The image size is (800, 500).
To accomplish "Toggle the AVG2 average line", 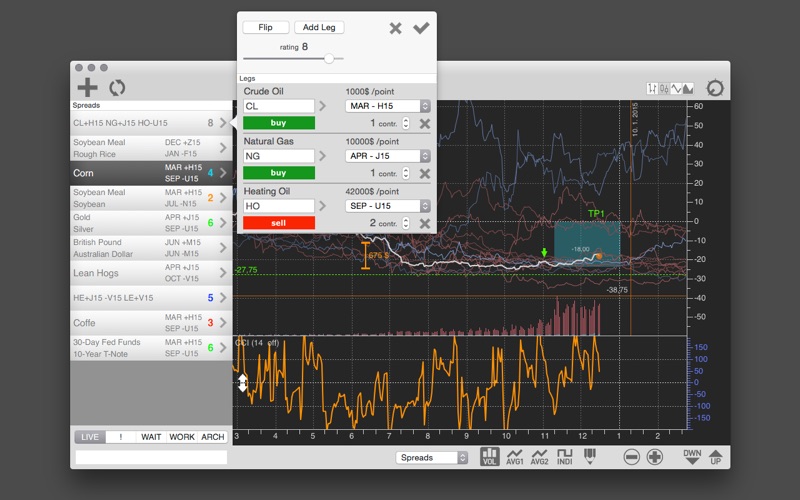I will pos(541,457).
